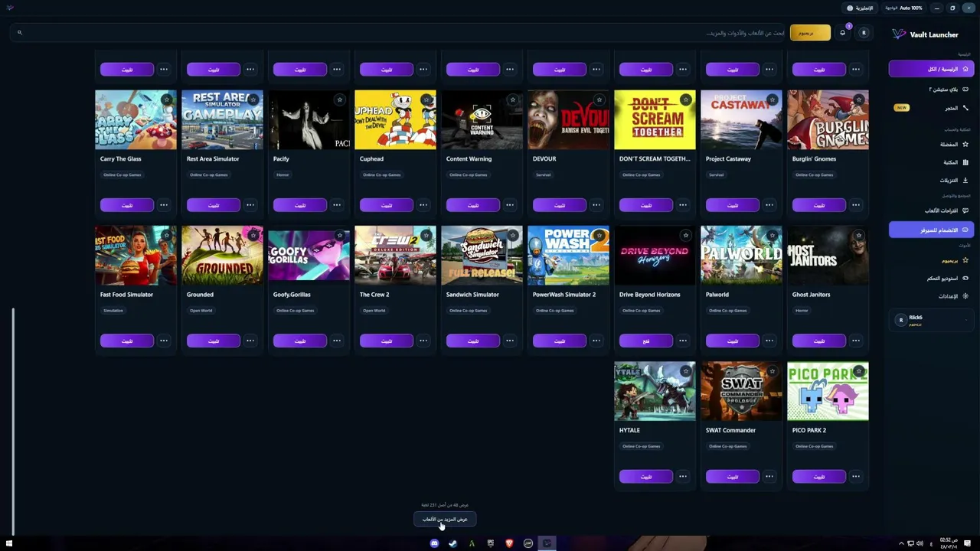Open the three-dot menu on Project Castaway

[769, 205]
